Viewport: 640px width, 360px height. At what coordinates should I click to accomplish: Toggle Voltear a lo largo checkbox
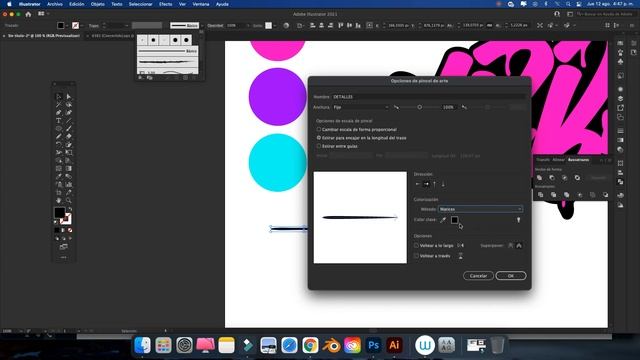point(416,246)
